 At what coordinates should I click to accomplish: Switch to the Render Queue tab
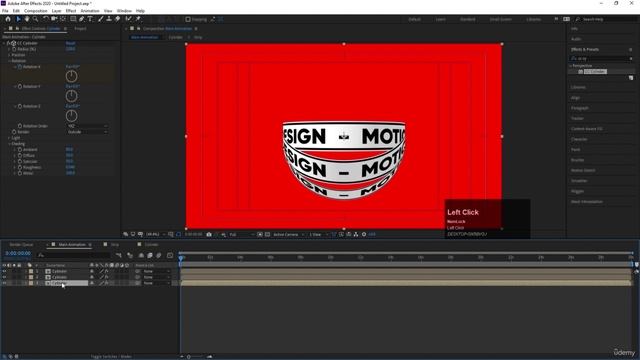(21, 244)
